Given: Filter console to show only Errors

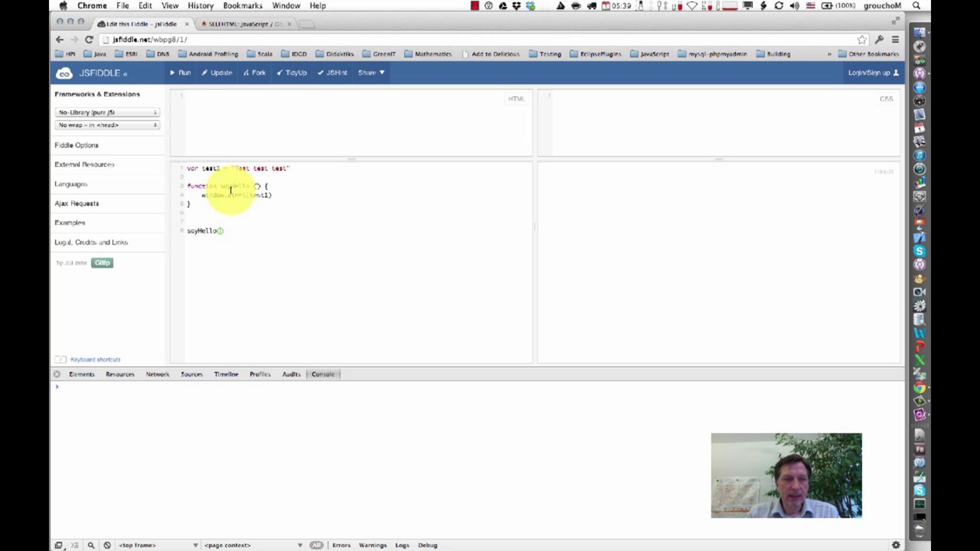Looking at the screenshot, I should click(341, 545).
